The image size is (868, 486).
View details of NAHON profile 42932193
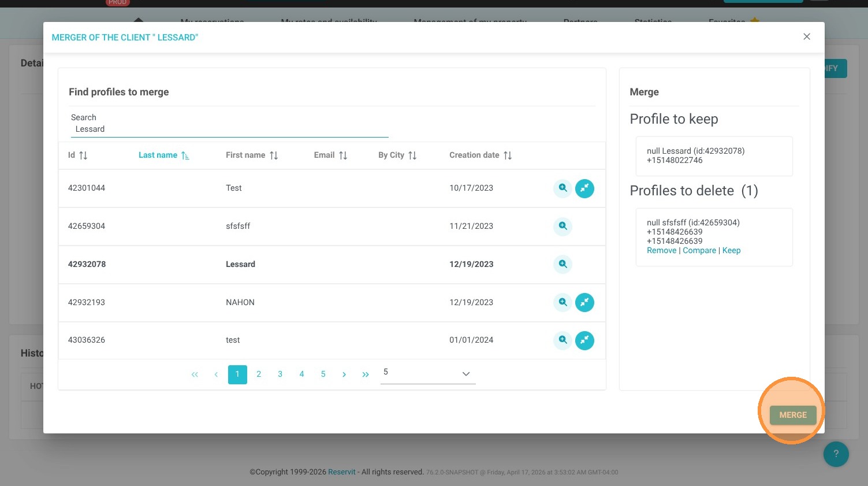562,302
